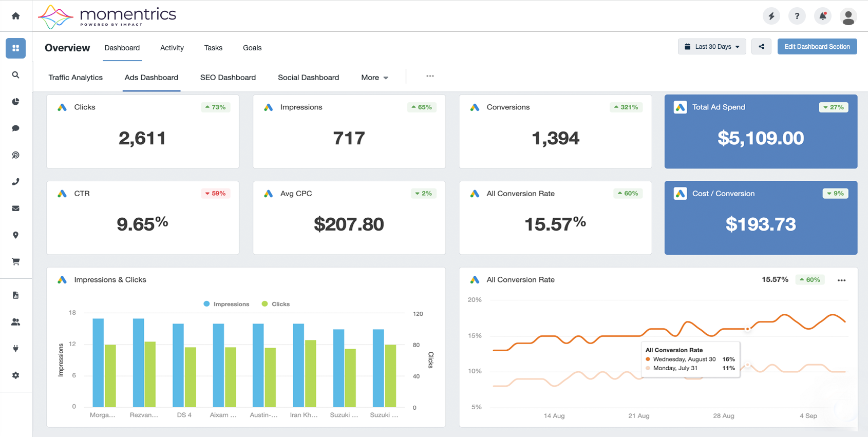Open the phone call tracking icon
The width and height of the screenshot is (868, 437).
coord(16,182)
